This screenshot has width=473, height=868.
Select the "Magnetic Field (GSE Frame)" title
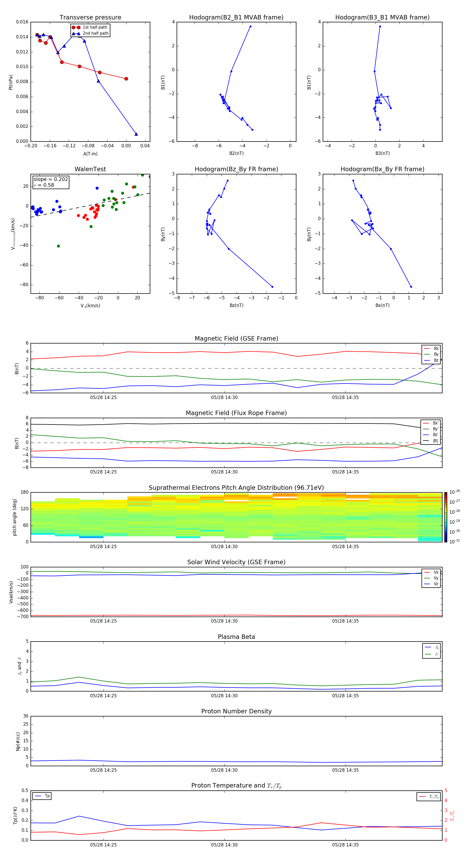point(236,339)
